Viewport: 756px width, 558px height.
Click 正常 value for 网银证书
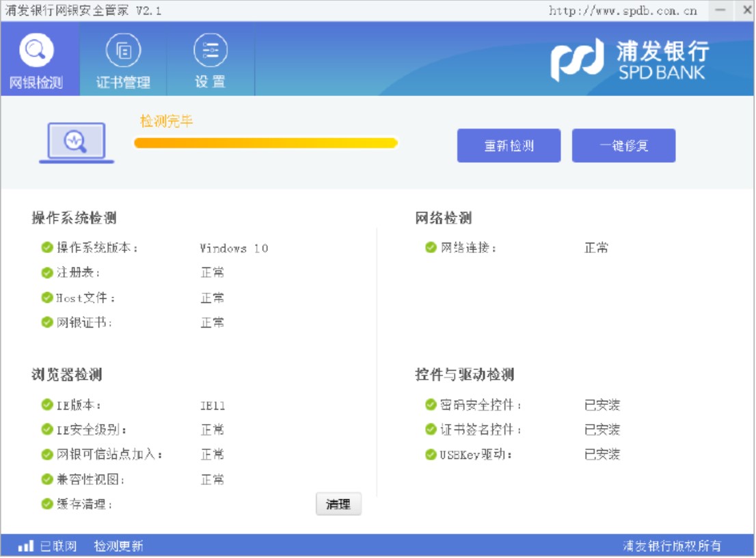[212, 323]
